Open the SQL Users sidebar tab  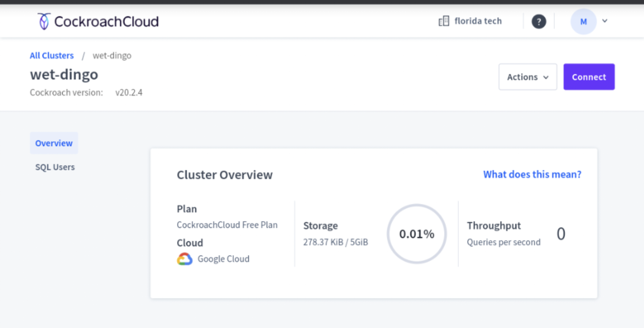(55, 167)
